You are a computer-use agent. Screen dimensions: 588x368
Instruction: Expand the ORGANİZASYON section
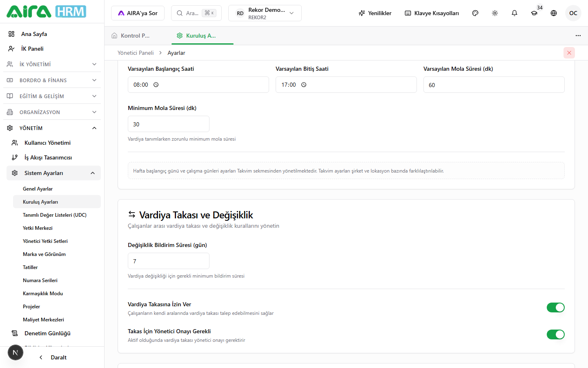(52, 112)
